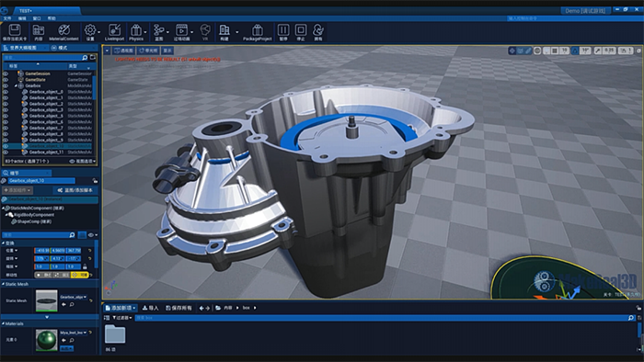Click the folder thumbnail in content browser
The height and width of the screenshot is (362, 644).
pos(115,334)
